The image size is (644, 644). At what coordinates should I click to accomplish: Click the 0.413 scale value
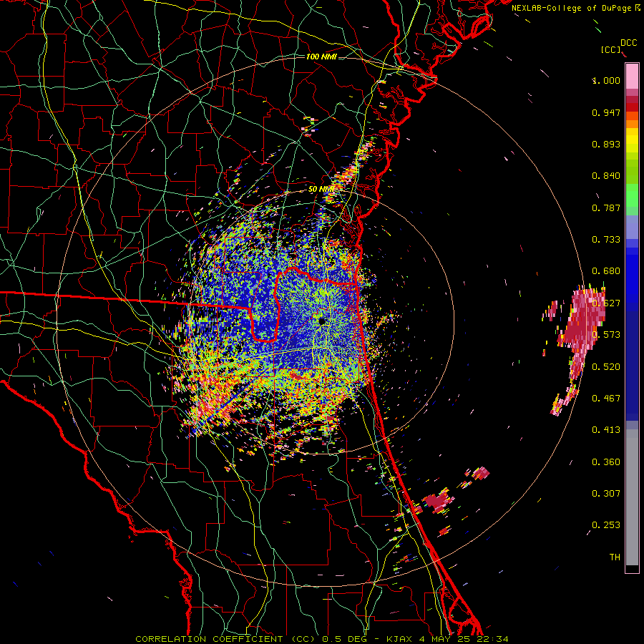click(606, 430)
